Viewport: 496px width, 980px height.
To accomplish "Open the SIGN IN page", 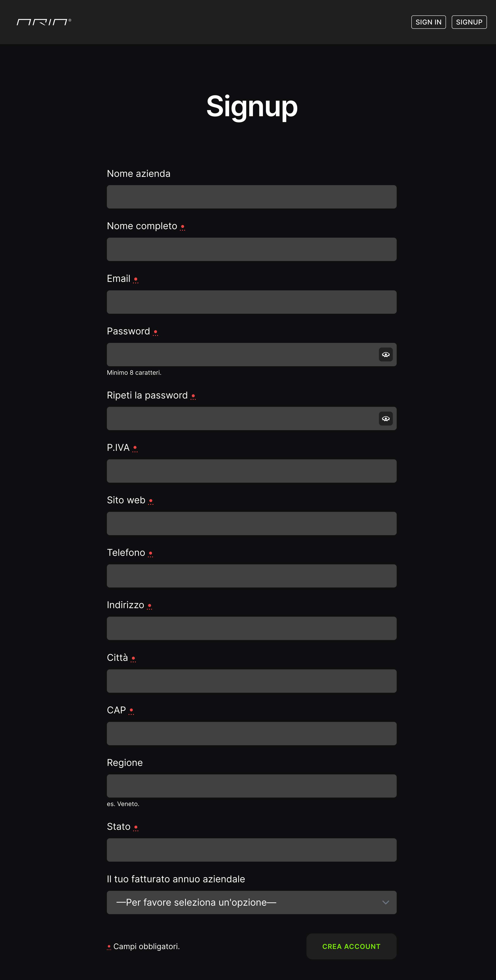I will coord(428,22).
